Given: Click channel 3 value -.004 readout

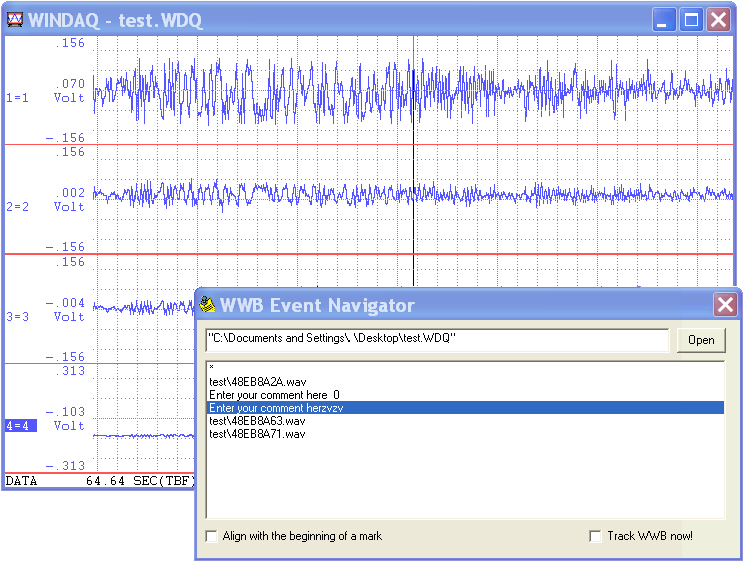Looking at the screenshot, I should (x=65, y=303).
